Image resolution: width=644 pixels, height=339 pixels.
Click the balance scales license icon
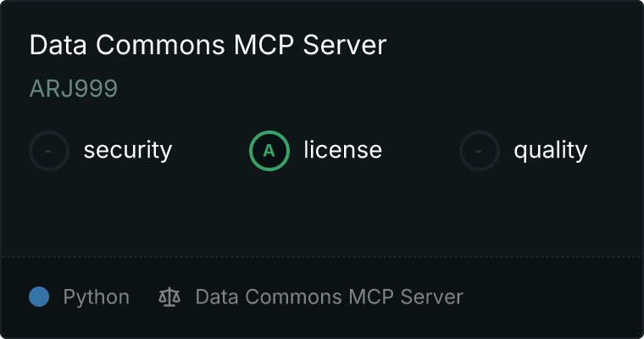[x=169, y=297]
